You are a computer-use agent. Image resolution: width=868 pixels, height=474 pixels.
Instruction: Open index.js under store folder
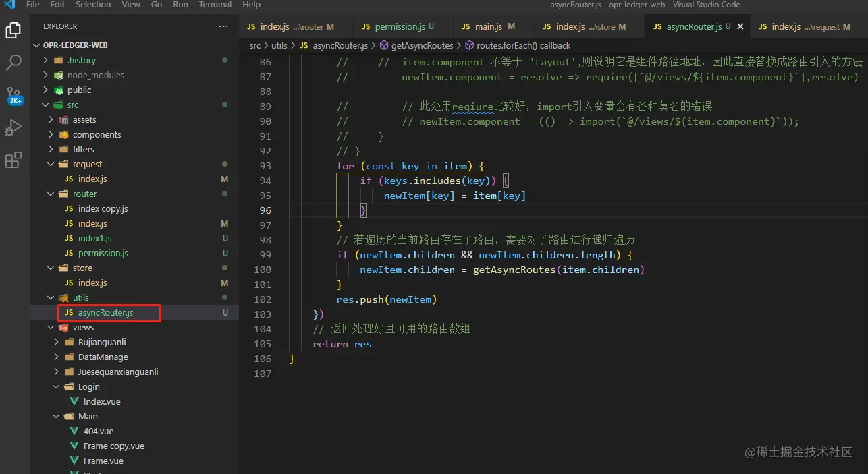92,283
